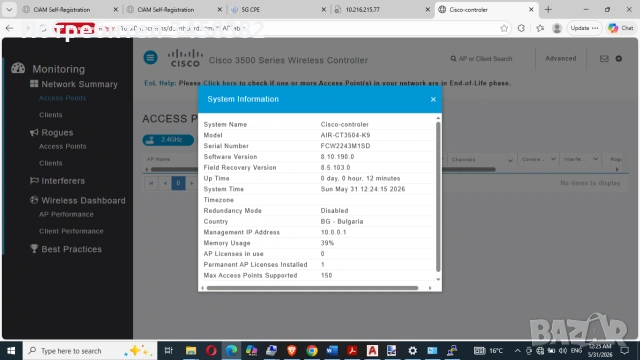
Task: Show hidden system tray icons chevron
Action: (517, 351)
